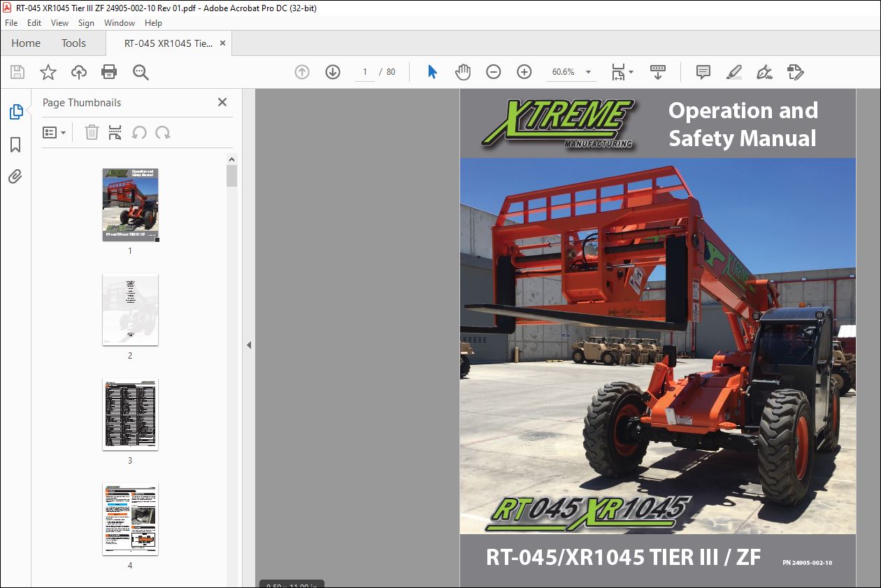Click the Save file icon
Viewport: 881px width, 588px height.
tap(17, 72)
